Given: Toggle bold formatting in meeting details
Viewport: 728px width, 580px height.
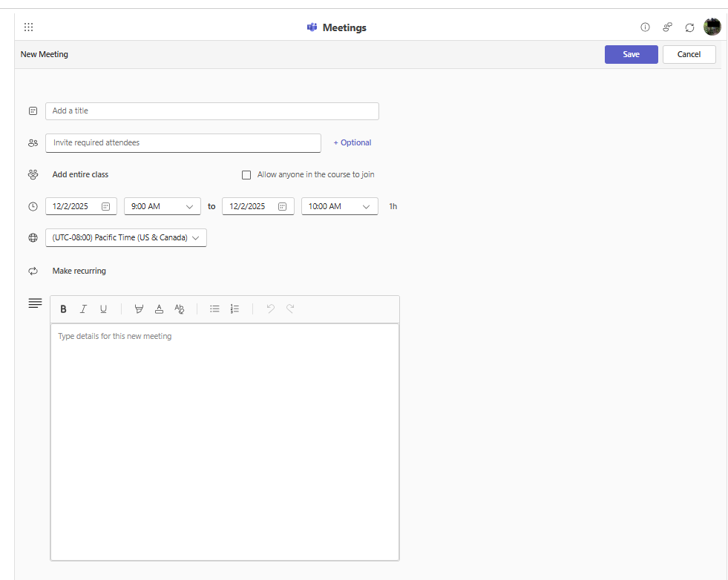Looking at the screenshot, I should click(63, 309).
